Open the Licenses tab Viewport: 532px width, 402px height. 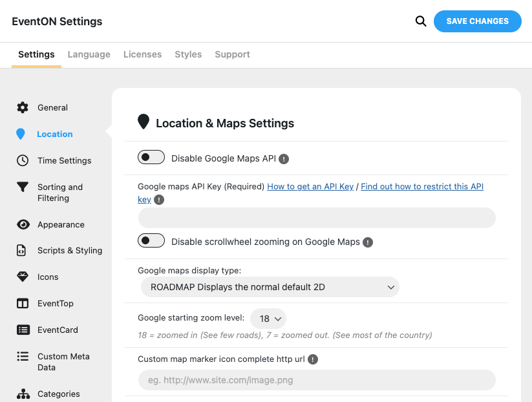point(142,55)
